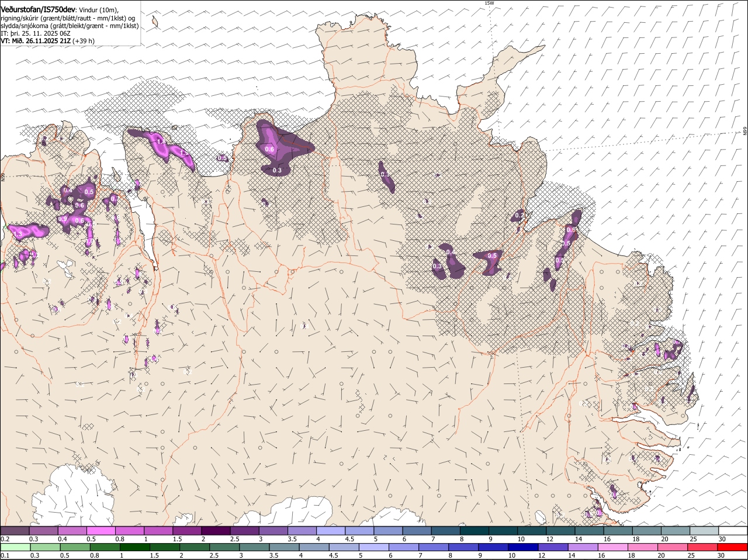The image size is (748, 560).
Task: Pick the darkest purple 2–2.5 swatch, upper legend
Action: pyautogui.click(x=216, y=531)
